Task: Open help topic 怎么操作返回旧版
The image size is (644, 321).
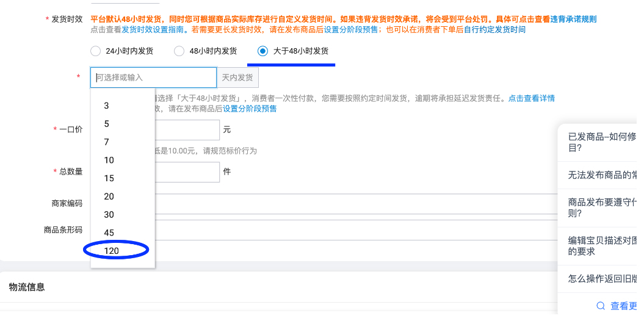Action: 602,278
